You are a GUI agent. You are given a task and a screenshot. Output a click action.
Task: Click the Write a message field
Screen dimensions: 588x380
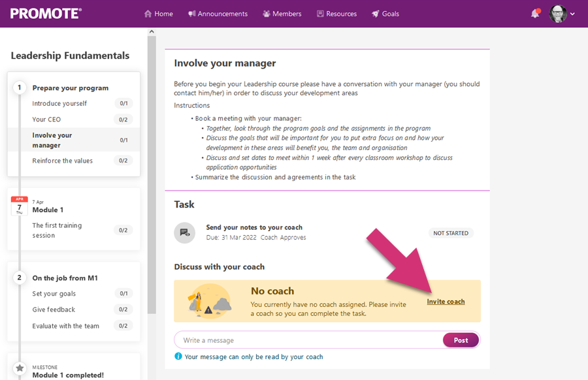click(x=308, y=340)
